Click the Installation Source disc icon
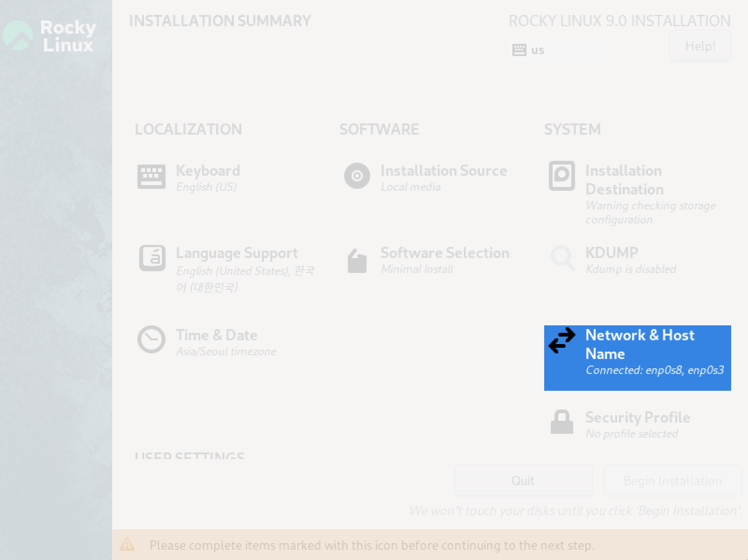This screenshot has height=560, width=748. tap(357, 176)
